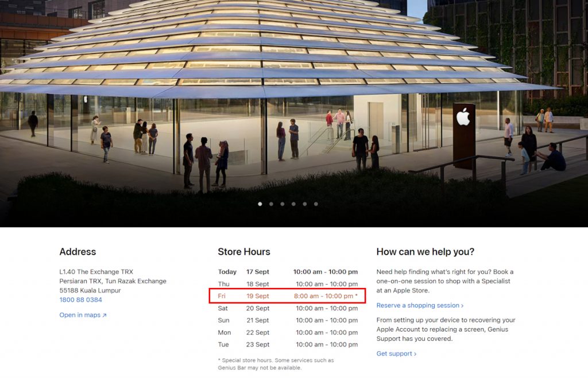Switch to the second gallery dot

(x=271, y=204)
